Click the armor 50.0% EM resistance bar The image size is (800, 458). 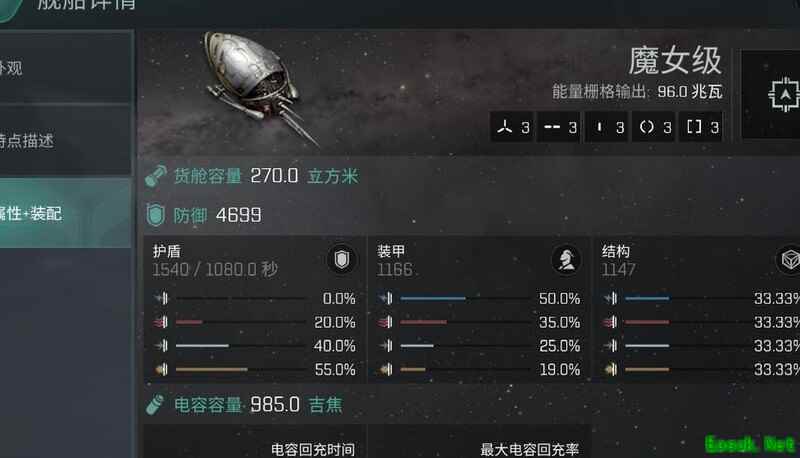(465, 298)
